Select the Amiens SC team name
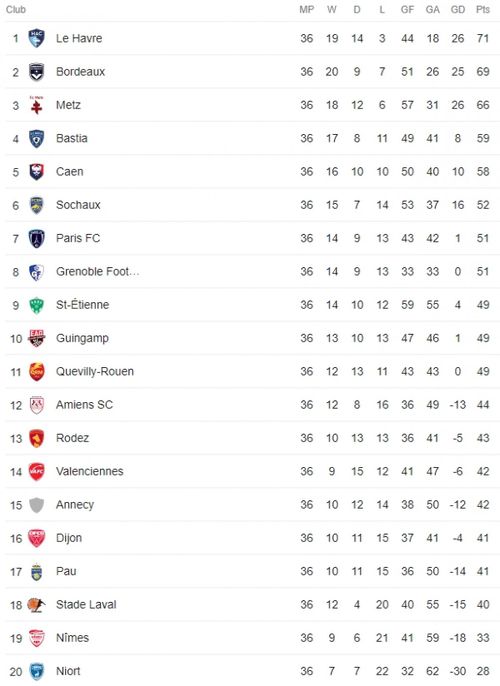Image resolution: width=500 pixels, height=686 pixels. [84, 405]
